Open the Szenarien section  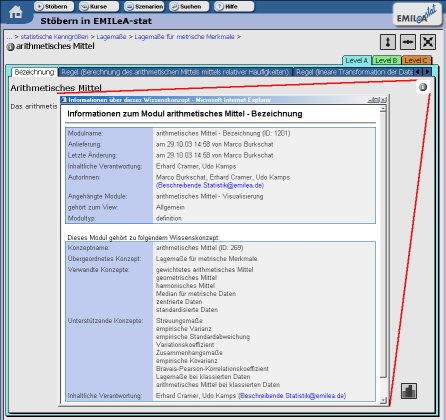[x=144, y=6]
